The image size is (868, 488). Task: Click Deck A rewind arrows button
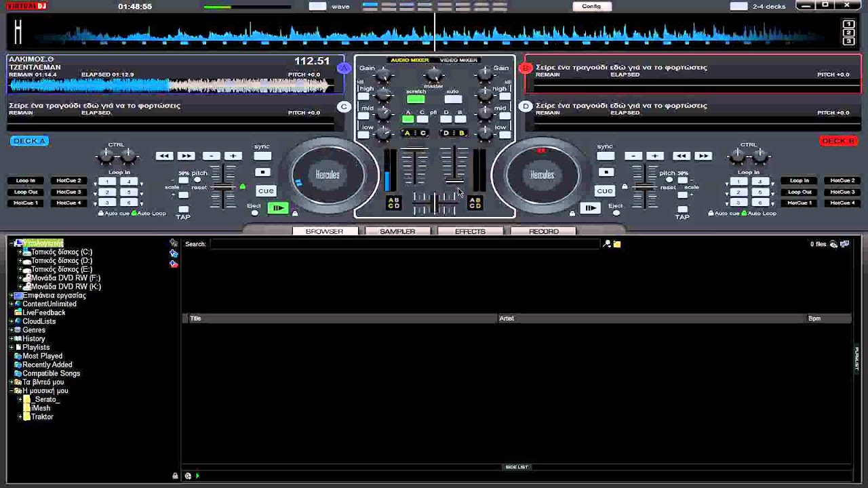[164, 156]
